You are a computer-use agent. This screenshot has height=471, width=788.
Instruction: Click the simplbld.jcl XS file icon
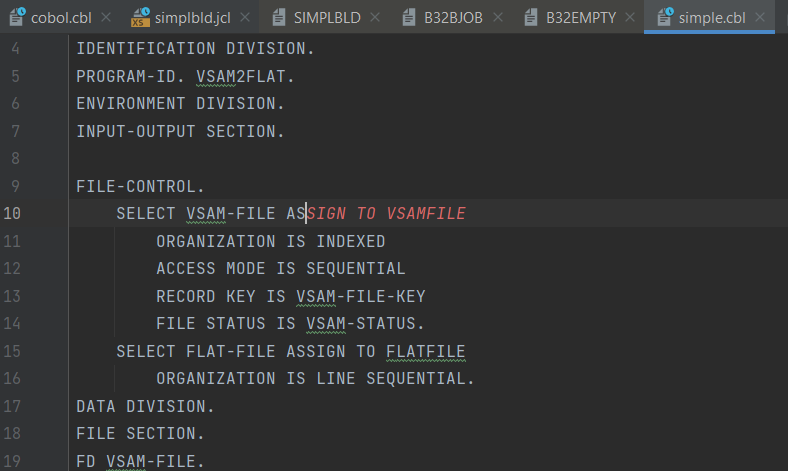coord(140,17)
